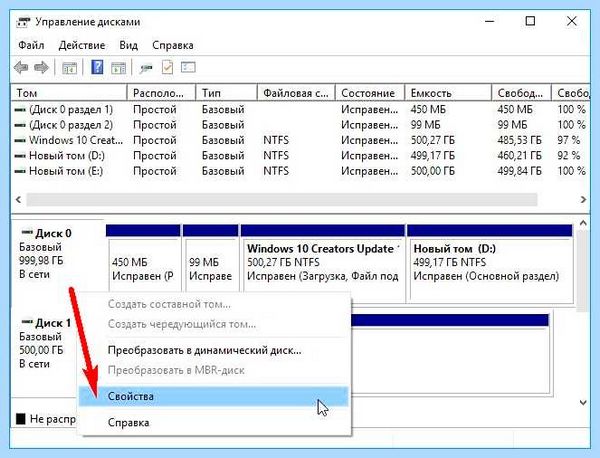
Task: Click the 499,84 ГБ free space cell
Action: coord(519,171)
